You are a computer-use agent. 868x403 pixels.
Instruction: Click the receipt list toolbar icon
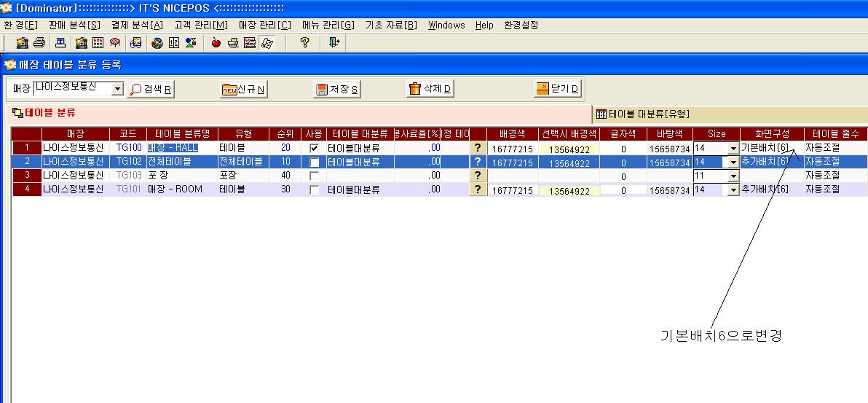[x=250, y=43]
